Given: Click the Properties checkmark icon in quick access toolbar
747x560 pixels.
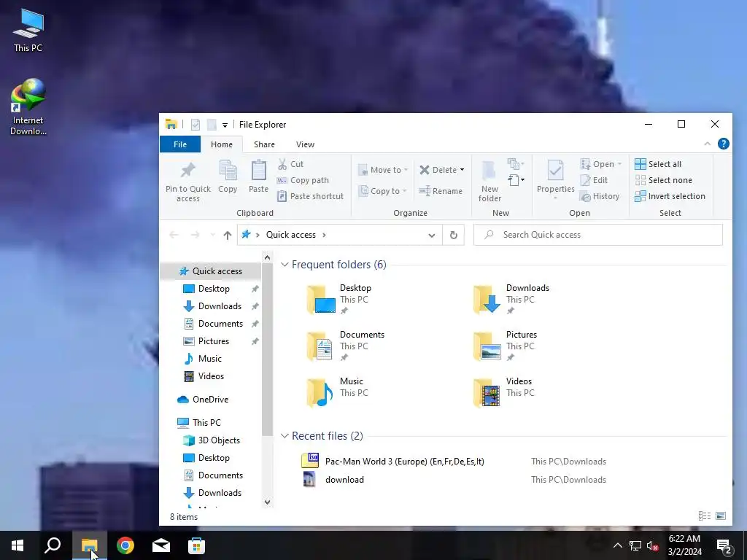Looking at the screenshot, I should point(196,125).
